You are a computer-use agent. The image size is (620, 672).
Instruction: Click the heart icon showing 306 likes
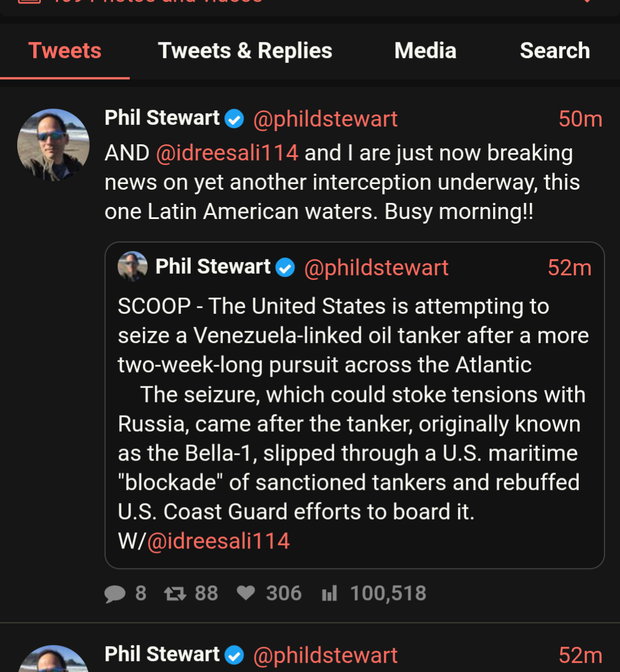click(246, 593)
